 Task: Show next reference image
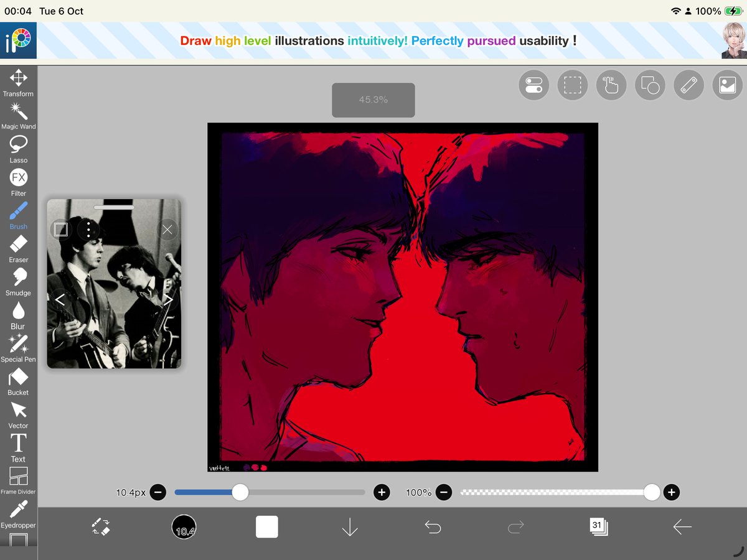169,300
